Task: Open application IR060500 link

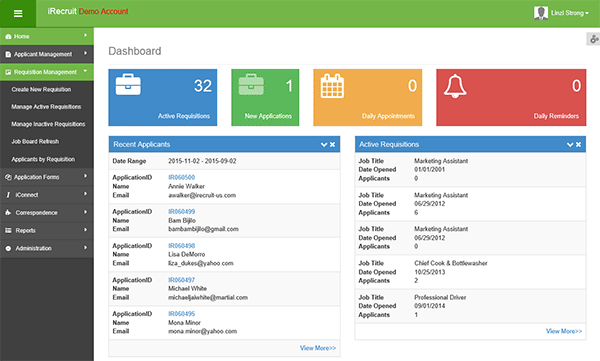Action: point(182,177)
